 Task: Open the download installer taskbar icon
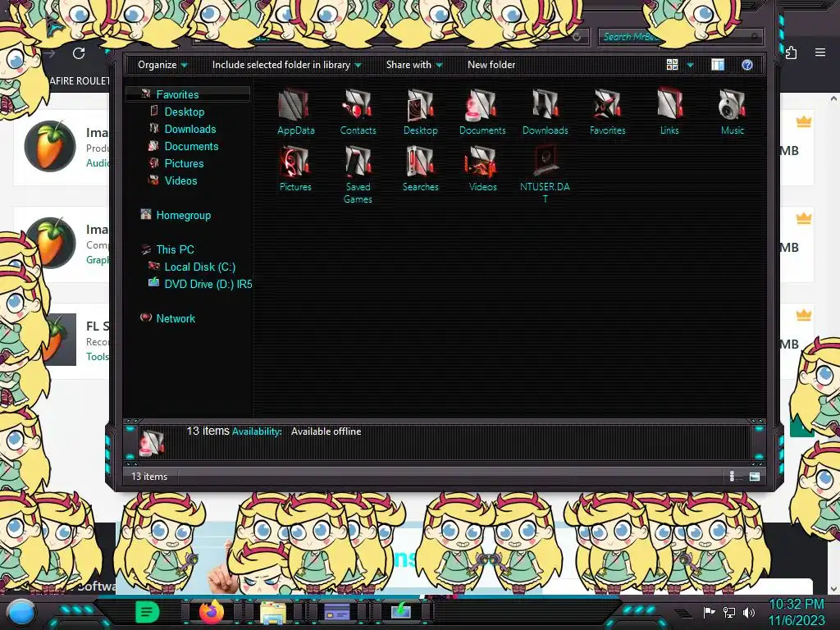pyautogui.click(x=400, y=611)
